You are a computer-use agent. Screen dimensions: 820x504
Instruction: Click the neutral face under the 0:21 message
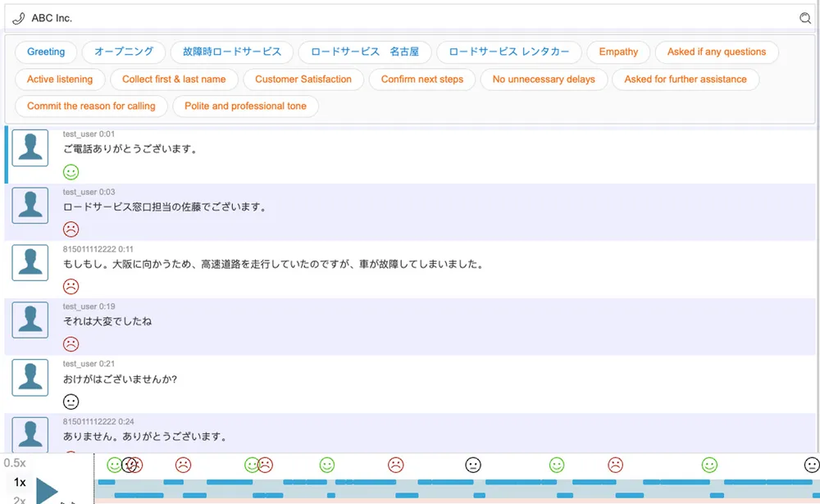pos(71,402)
